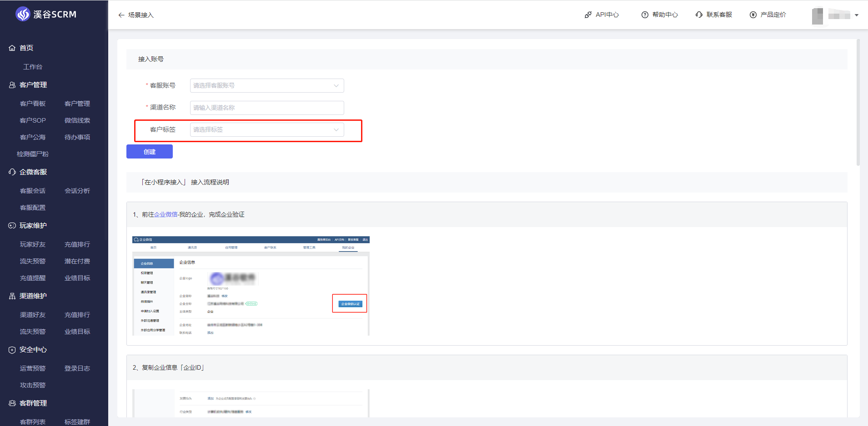This screenshot has width=868, height=426.
Task: Click the 渠道维护 hierarchy icon
Action: (12, 296)
